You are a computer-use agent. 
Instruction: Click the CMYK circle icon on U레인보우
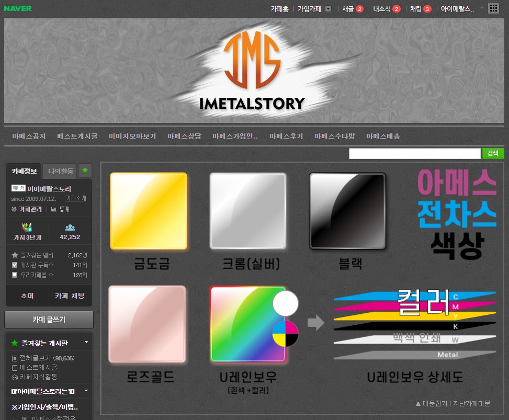285,333
